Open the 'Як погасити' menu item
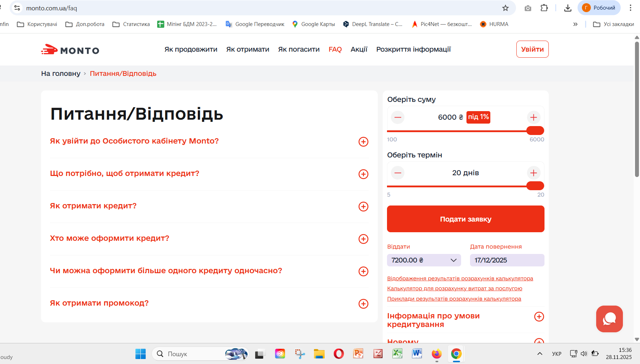This screenshot has width=640, height=364. [299, 49]
